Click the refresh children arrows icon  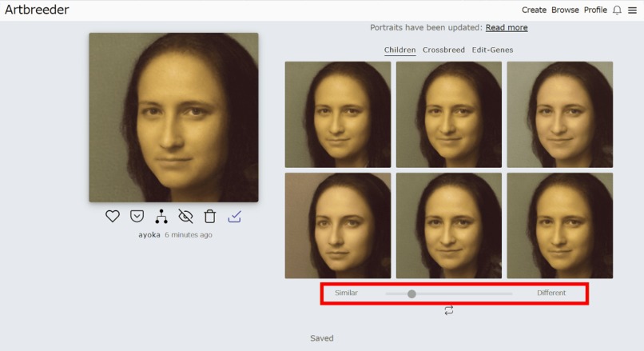pyautogui.click(x=449, y=310)
